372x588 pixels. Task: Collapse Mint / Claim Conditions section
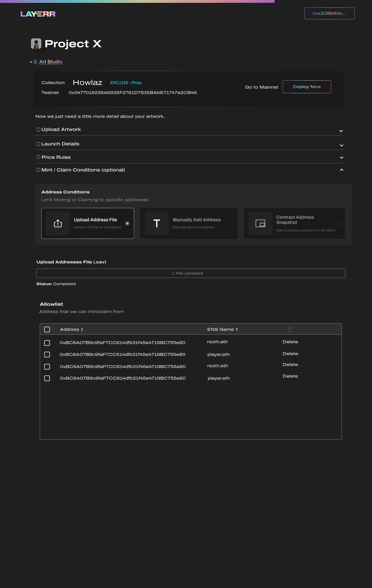[x=341, y=170]
